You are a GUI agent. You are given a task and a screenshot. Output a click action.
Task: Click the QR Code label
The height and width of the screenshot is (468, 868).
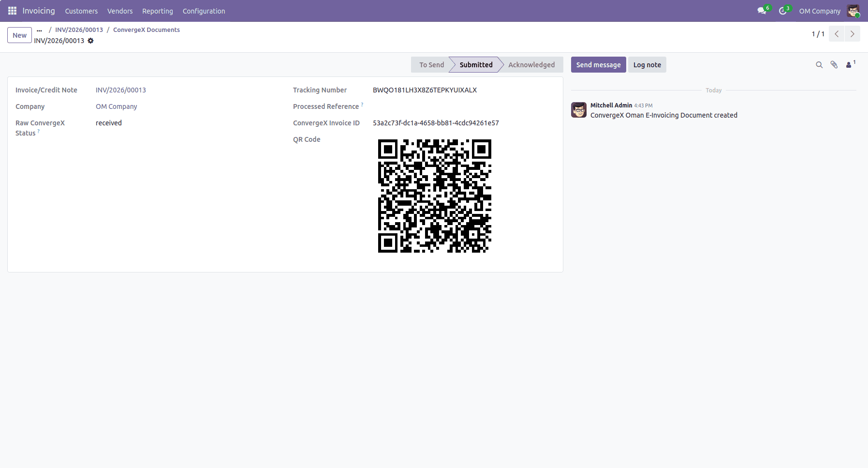[307, 139]
